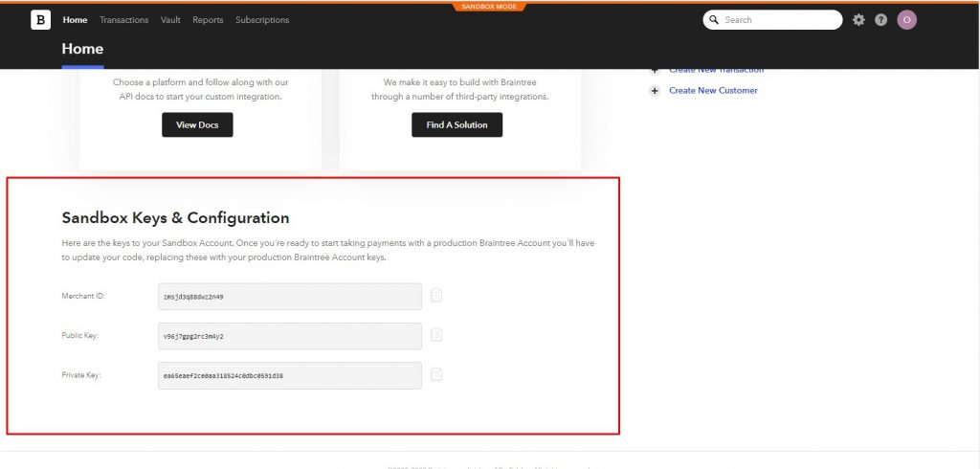Click the search magnifier icon

714,20
